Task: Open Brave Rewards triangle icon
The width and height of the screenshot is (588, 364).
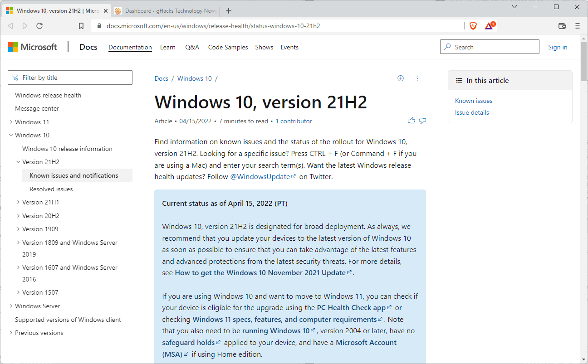Action: coord(489,26)
